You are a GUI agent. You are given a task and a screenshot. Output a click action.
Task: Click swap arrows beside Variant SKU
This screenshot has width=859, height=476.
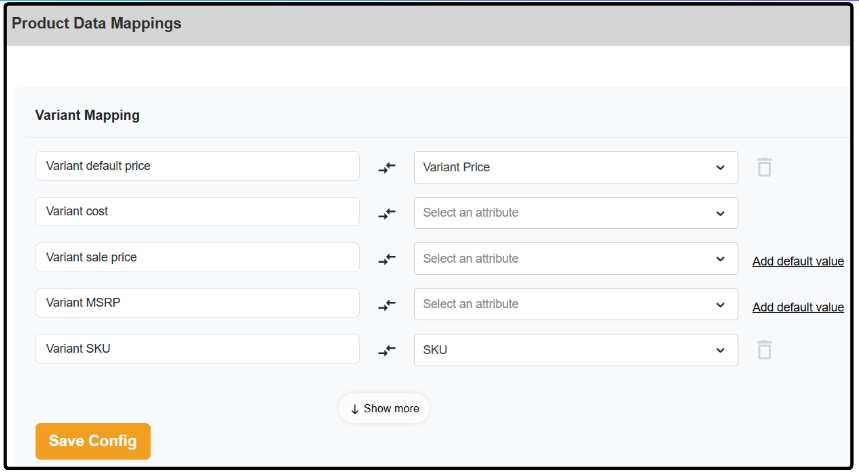(387, 350)
